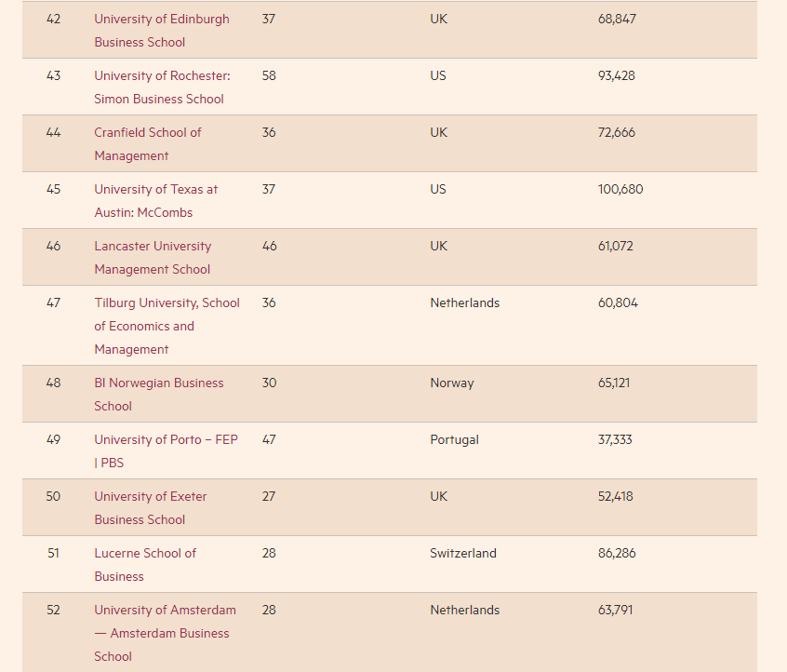Select rank number 43
Image resolution: width=787 pixels, height=672 pixels.
(x=53, y=75)
